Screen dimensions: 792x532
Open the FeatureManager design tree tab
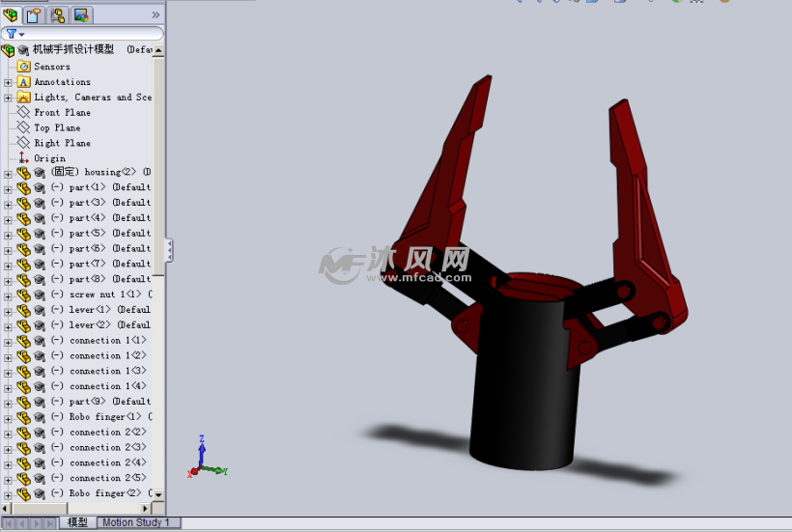point(11,14)
